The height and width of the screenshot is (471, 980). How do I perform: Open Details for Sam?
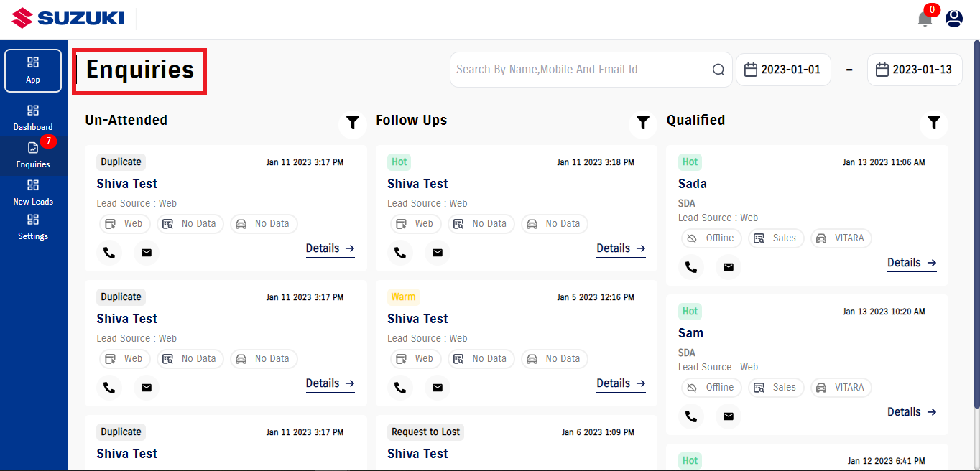912,413
